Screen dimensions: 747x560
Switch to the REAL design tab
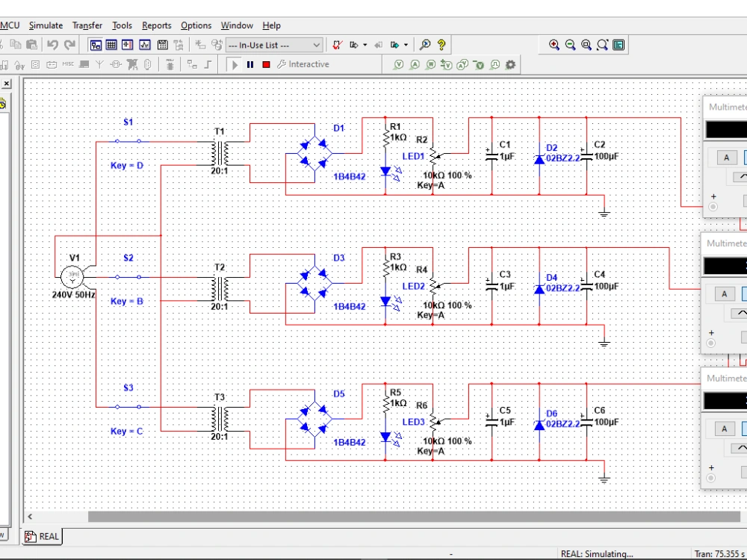[x=42, y=536]
